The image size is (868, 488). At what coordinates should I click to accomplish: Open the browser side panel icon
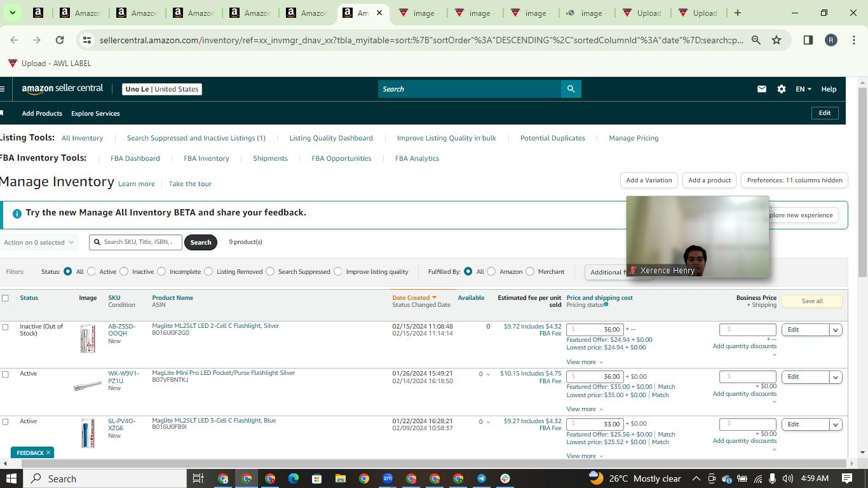click(808, 40)
